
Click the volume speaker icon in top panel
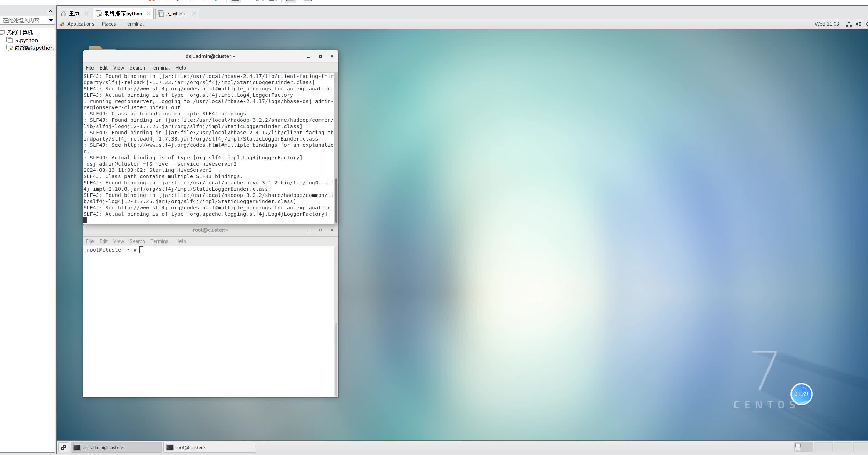click(x=859, y=24)
